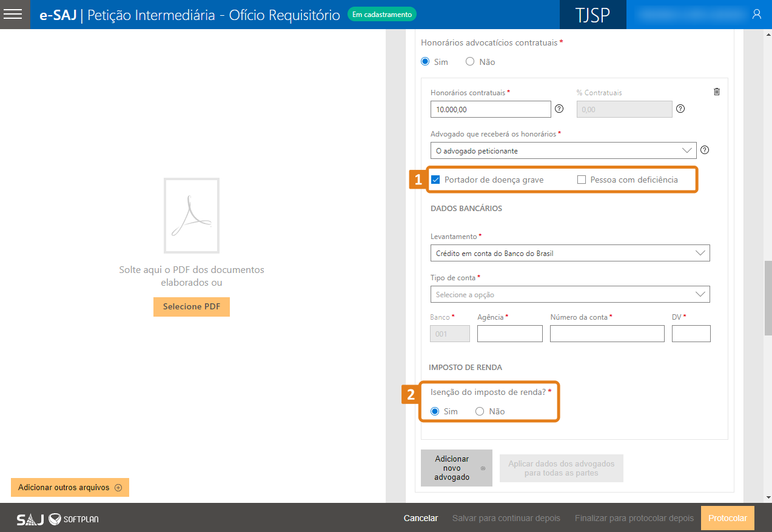
Task: Open the Tipo de conta dropdown
Action: 569,294
